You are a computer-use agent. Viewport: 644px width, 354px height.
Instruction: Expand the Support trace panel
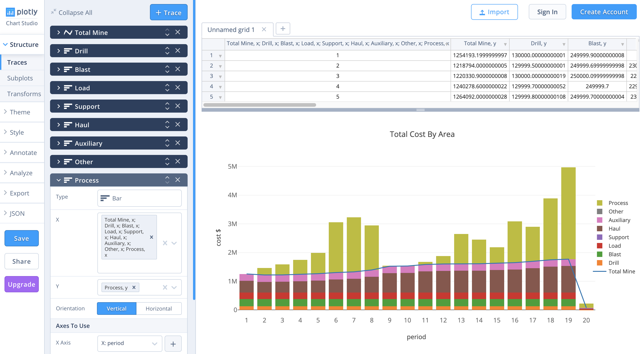point(59,106)
